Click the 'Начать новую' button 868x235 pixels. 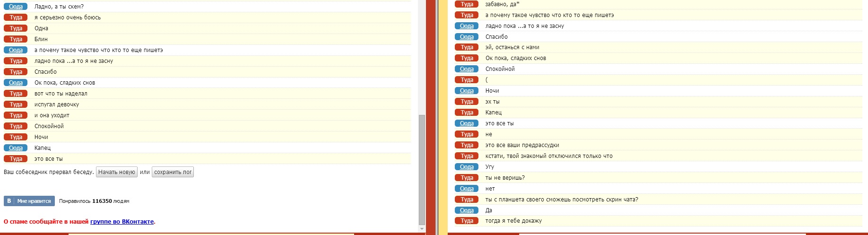[x=117, y=172]
